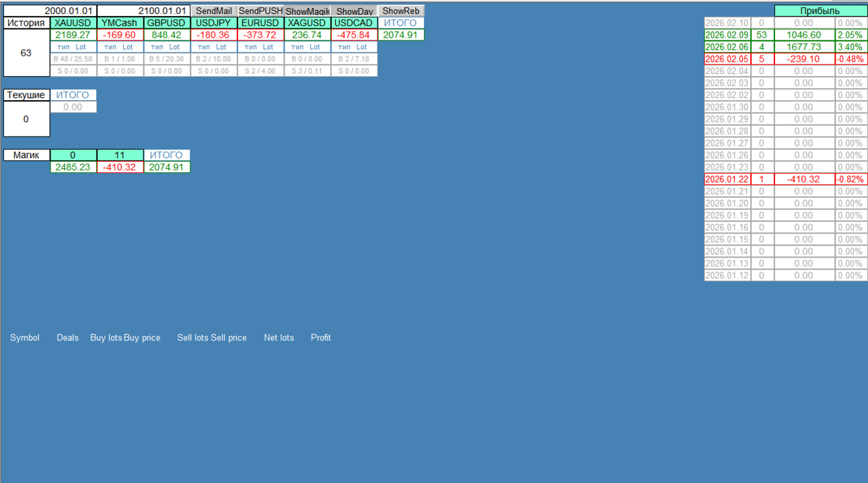The image size is (868, 483).
Task: Click YMCash profit value -169.60
Action: (x=120, y=35)
